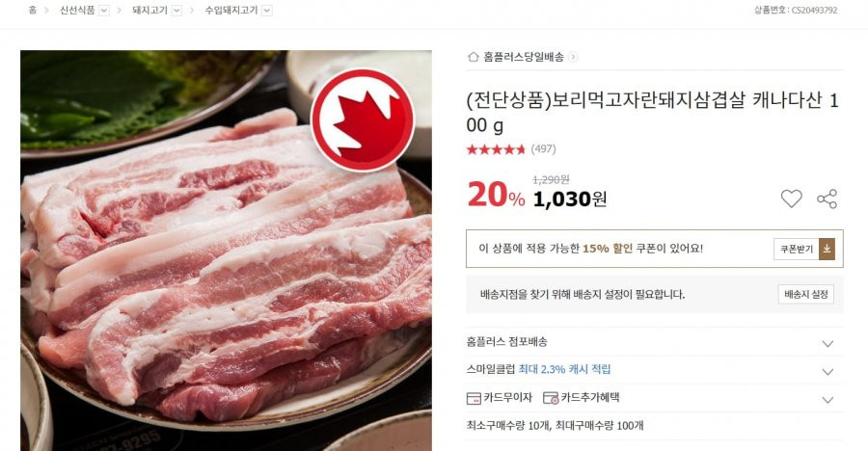Open the 수입돼지고기 breadcrumb dropdown
868x451 pixels.
pos(267,11)
